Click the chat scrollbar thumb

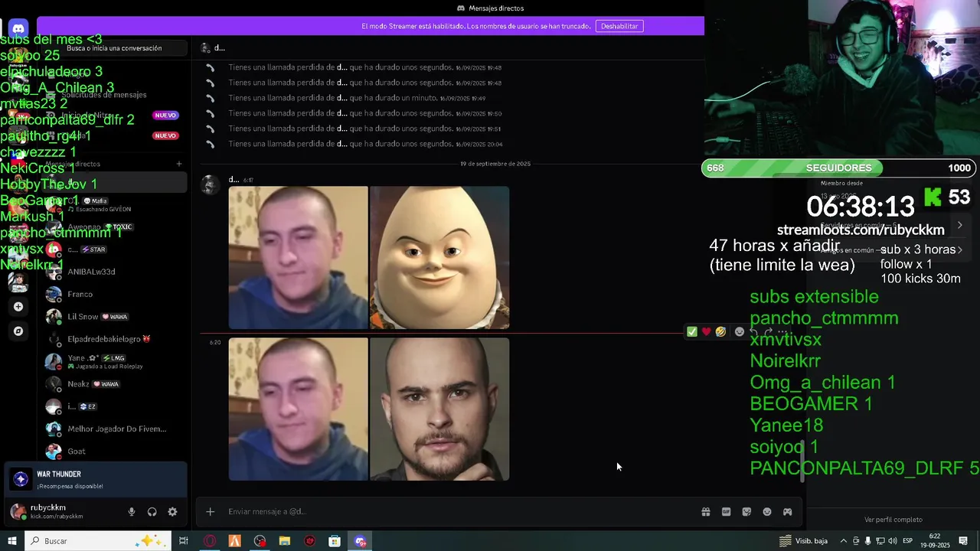tap(802, 461)
